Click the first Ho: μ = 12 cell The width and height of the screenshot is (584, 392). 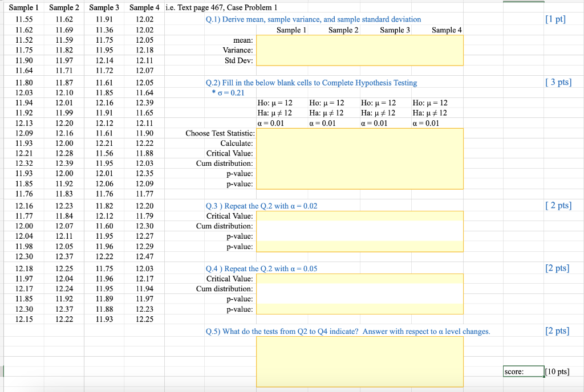pos(277,103)
